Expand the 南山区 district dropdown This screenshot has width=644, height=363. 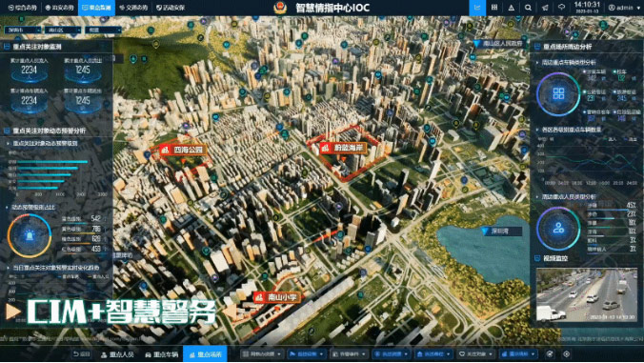[63, 30]
